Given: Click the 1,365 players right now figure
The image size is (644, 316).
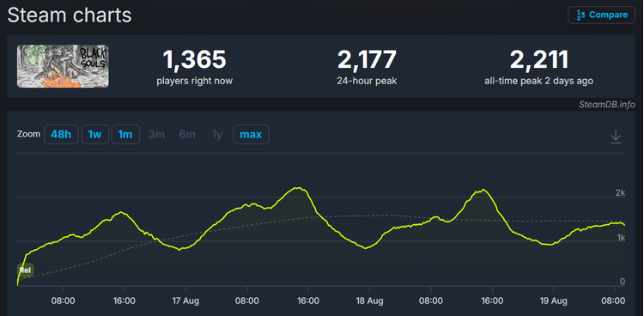Looking at the screenshot, I should coord(194,59).
